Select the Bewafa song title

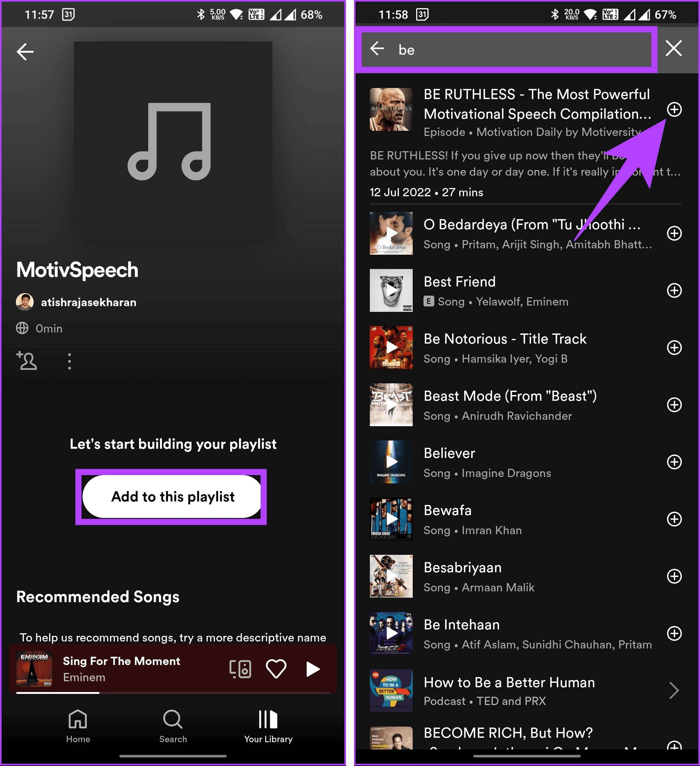[447, 511]
